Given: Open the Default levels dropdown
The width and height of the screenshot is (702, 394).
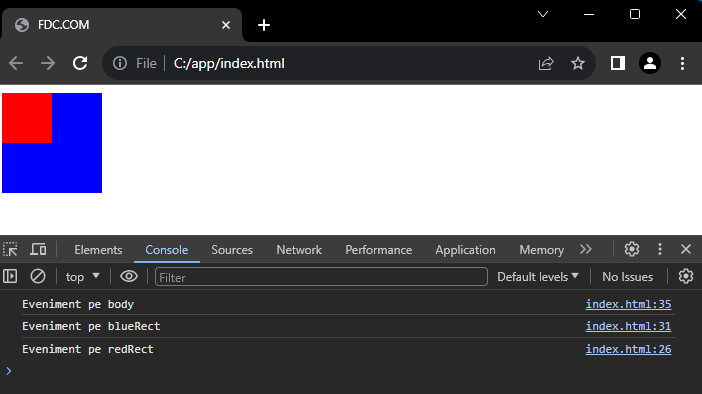Looking at the screenshot, I should click(x=538, y=277).
